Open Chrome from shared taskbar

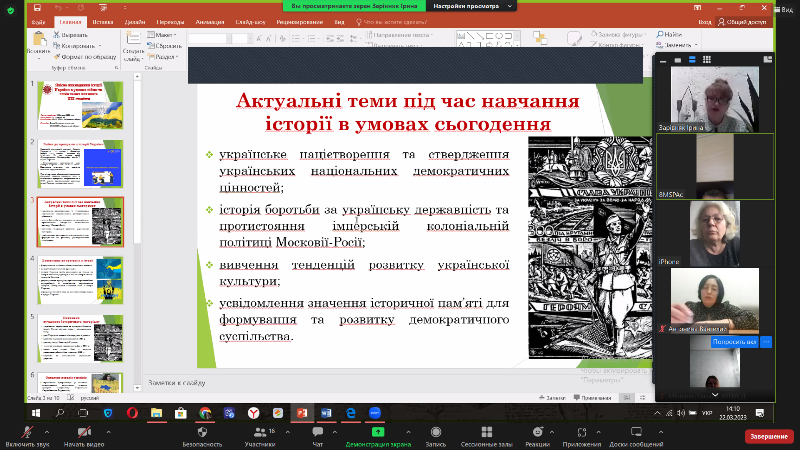coord(205,413)
